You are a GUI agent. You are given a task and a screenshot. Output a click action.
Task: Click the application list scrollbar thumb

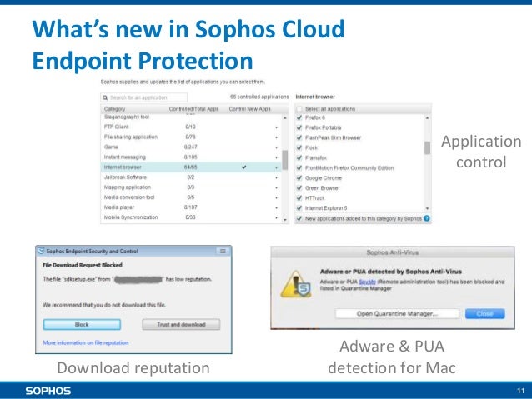(427, 147)
